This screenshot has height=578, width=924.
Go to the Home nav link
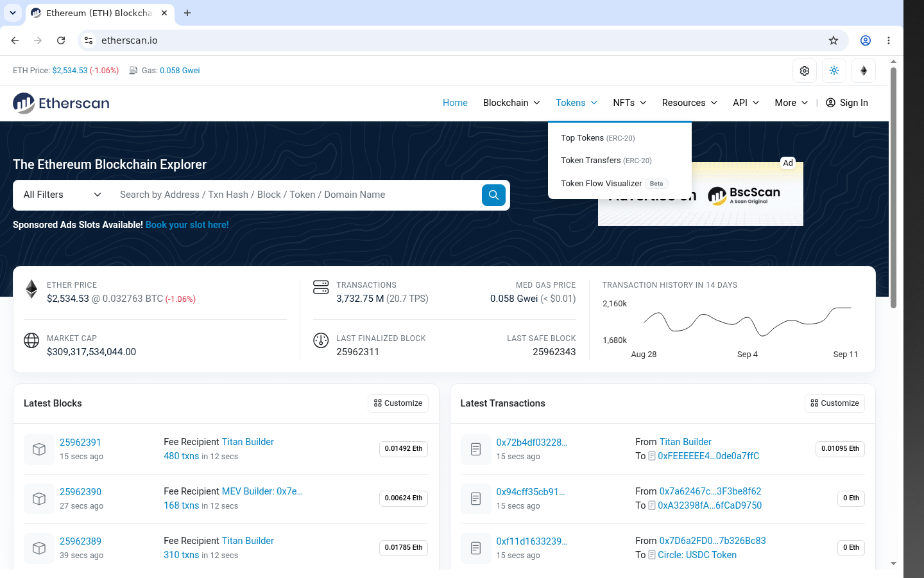coord(455,103)
